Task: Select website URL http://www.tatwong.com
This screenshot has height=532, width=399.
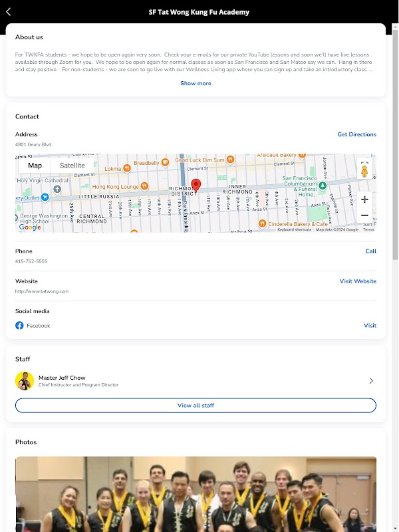Action: 42,291
